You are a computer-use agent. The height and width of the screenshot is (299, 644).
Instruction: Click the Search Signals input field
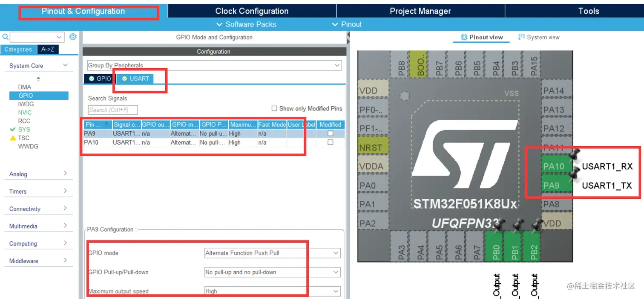(113, 110)
